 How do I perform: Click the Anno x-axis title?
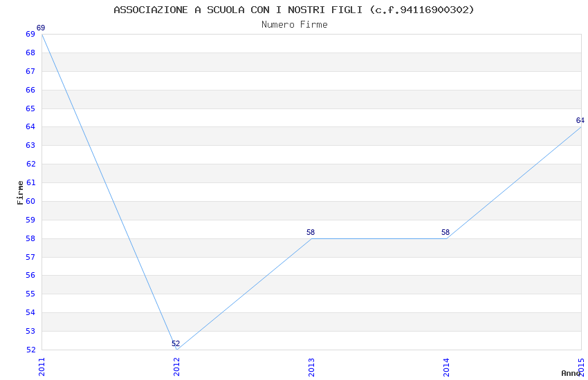(x=571, y=373)
